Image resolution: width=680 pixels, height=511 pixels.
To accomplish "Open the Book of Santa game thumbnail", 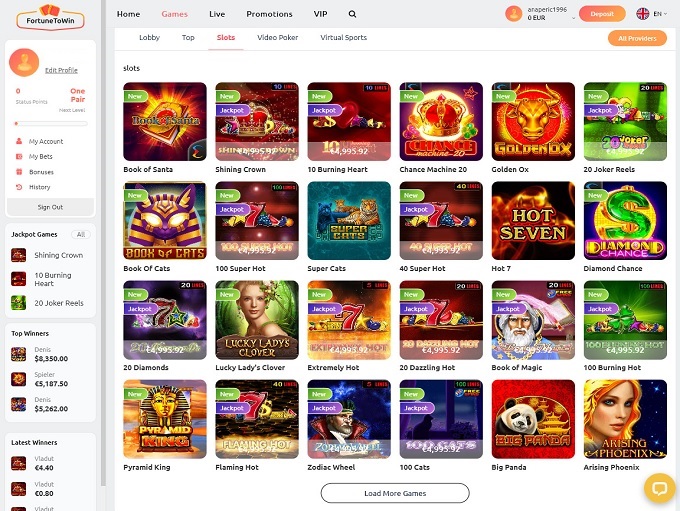I will pyautogui.click(x=165, y=121).
